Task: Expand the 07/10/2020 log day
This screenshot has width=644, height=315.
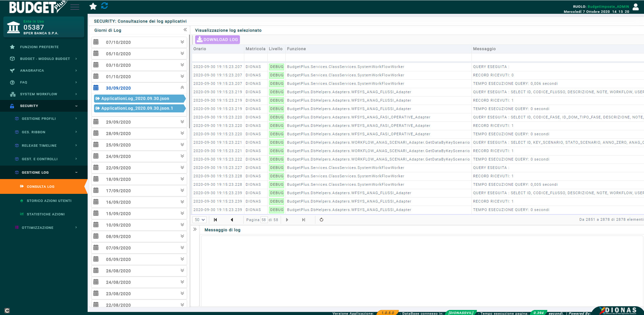Action: [x=182, y=42]
